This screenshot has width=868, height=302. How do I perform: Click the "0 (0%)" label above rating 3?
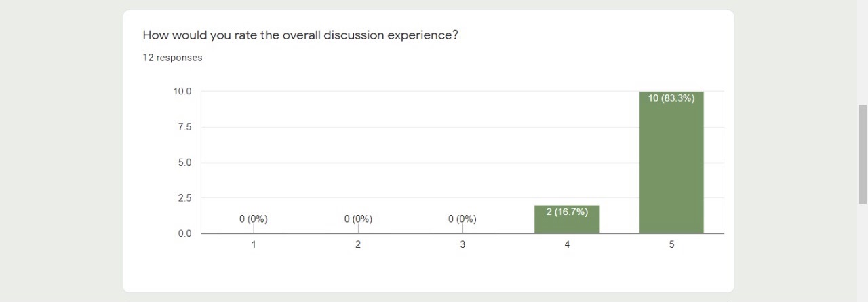point(462,219)
